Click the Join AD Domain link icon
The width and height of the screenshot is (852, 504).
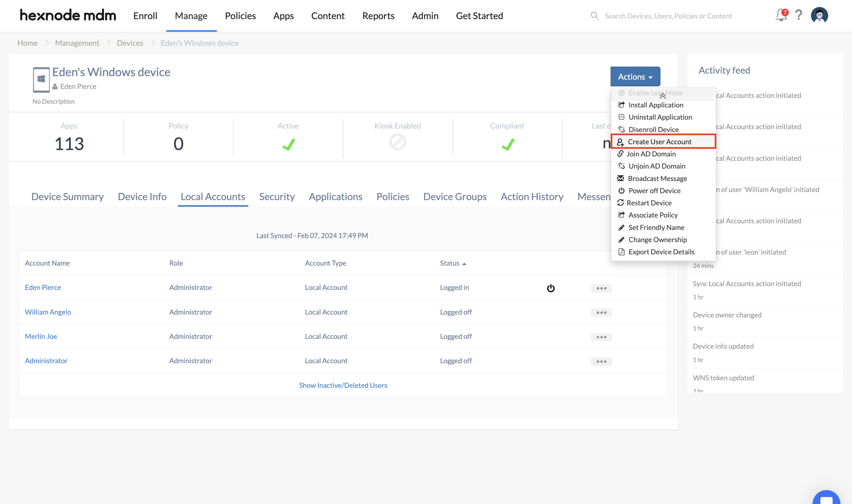pyautogui.click(x=620, y=154)
